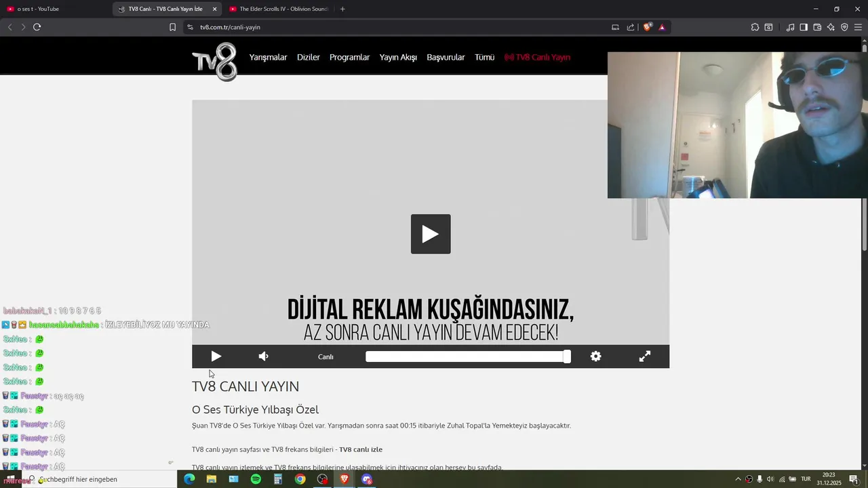Open the Tümü menu item
Image resolution: width=868 pixels, height=488 pixels.
[x=484, y=58]
